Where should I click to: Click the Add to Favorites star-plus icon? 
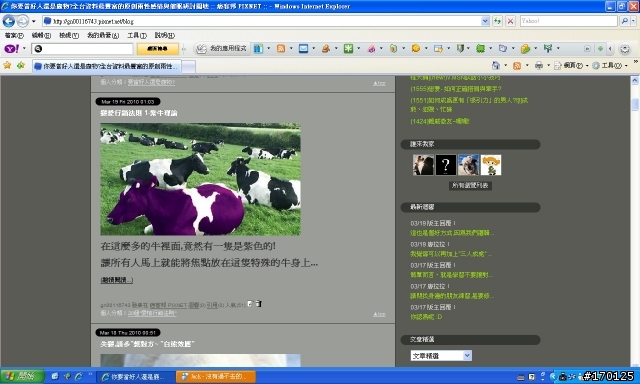click(21, 65)
